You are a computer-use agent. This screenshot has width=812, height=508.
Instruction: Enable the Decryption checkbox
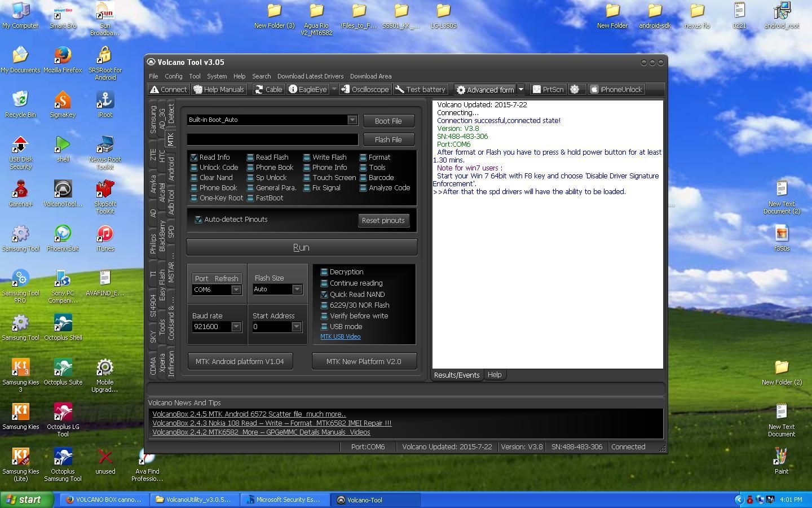coord(324,272)
